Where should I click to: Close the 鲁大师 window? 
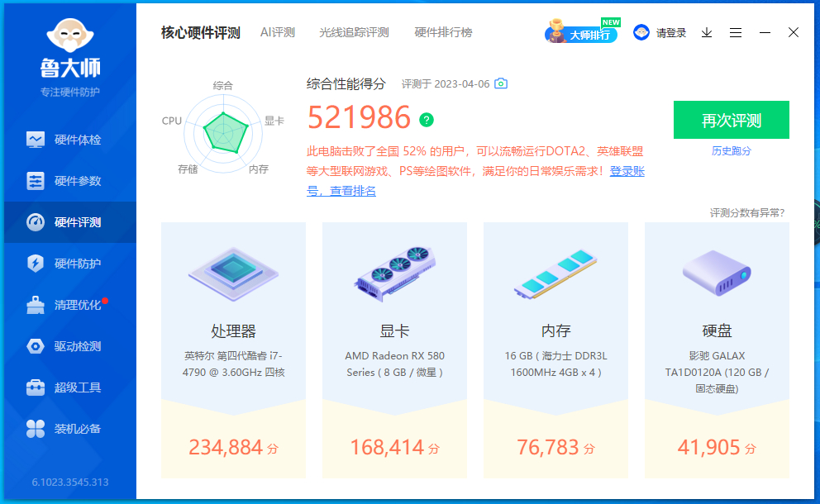click(x=794, y=32)
